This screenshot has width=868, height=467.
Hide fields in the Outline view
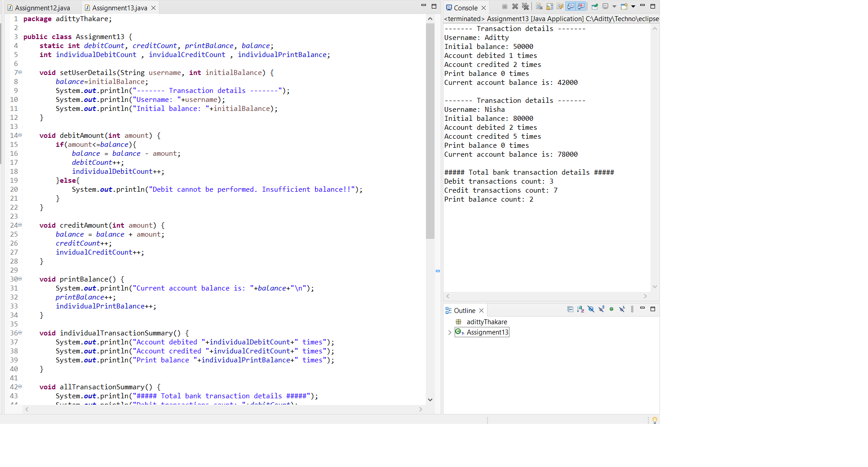pos(590,309)
